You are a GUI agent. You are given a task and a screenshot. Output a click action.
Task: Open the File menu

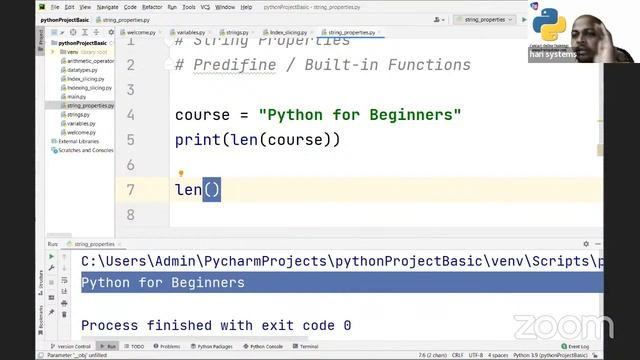tap(55, 7)
